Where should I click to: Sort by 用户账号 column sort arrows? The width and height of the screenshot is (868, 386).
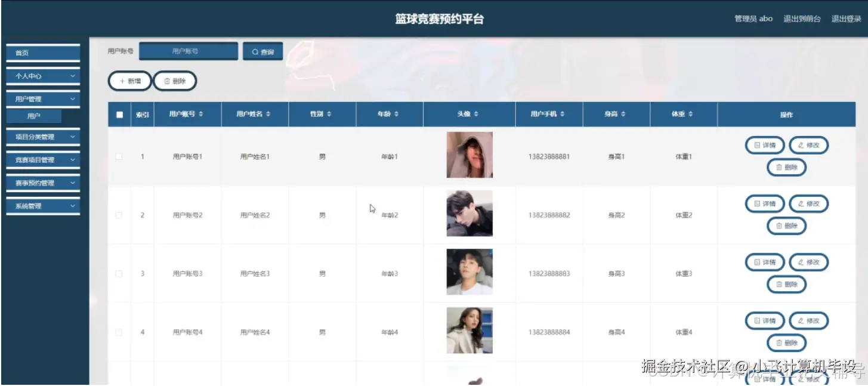click(201, 114)
